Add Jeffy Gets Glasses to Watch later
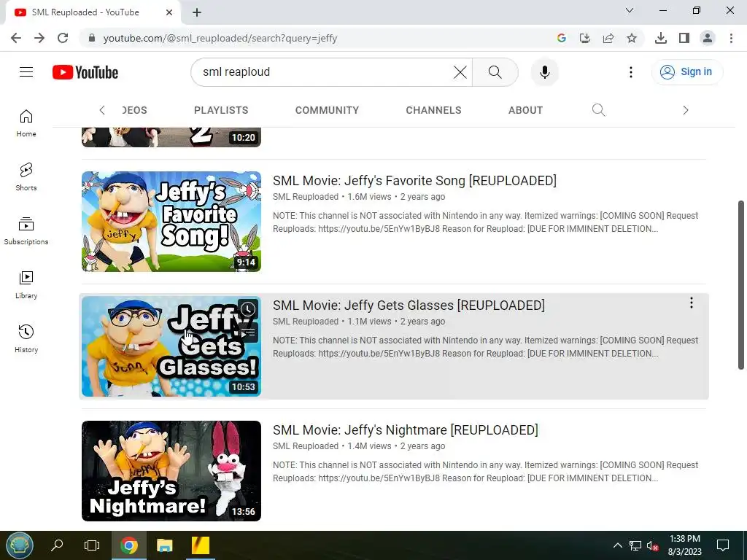747x560 pixels. [x=248, y=309]
